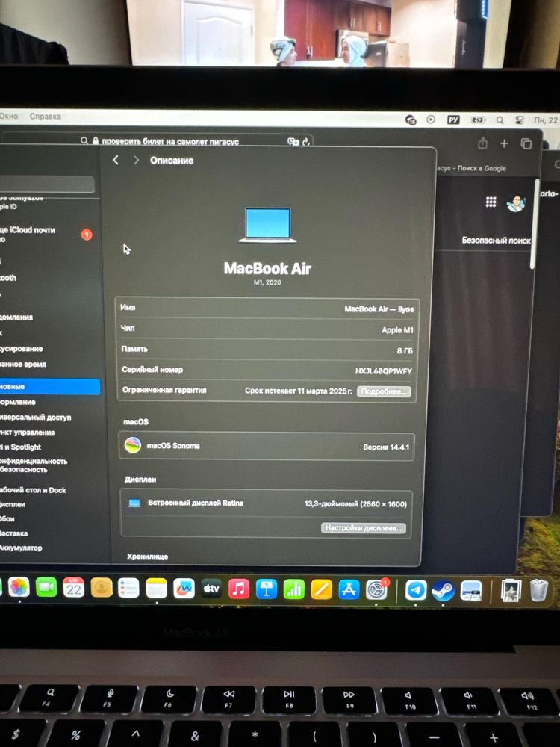
Task: Open Настройки дисплеев button
Action: click(x=364, y=528)
